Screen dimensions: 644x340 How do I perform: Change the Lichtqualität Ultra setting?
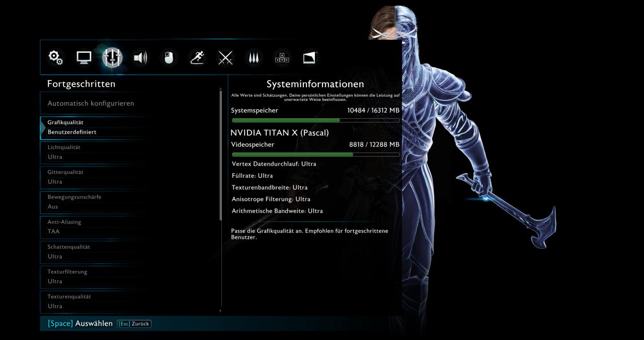[x=129, y=152]
